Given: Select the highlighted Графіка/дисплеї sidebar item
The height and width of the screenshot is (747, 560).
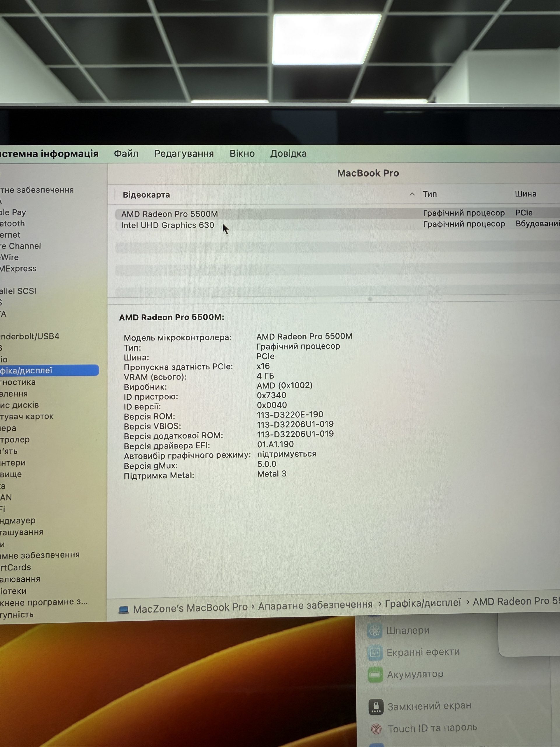Looking at the screenshot, I should (x=49, y=371).
